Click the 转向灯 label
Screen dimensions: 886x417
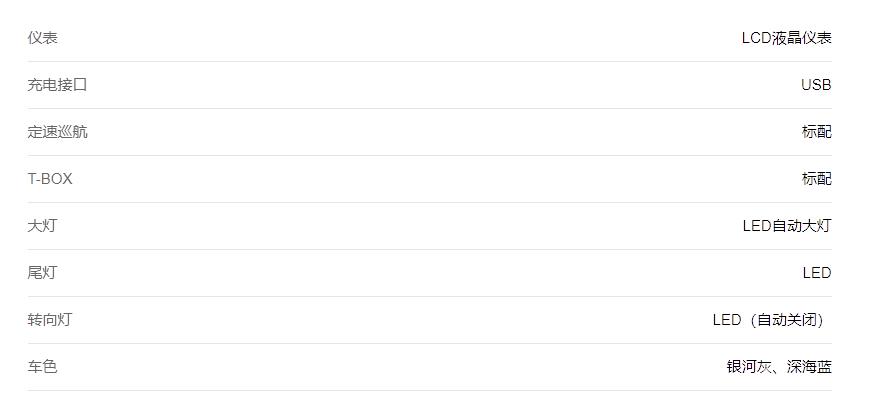pyautogui.click(x=50, y=320)
